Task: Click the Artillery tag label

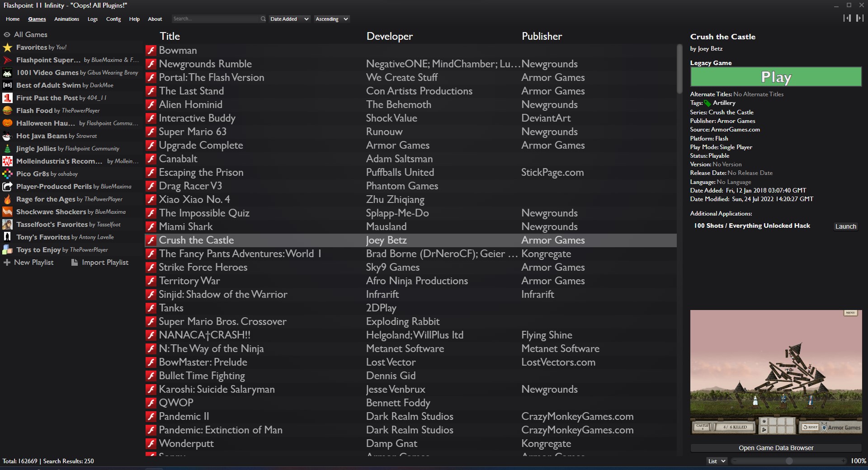Action: point(724,103)
